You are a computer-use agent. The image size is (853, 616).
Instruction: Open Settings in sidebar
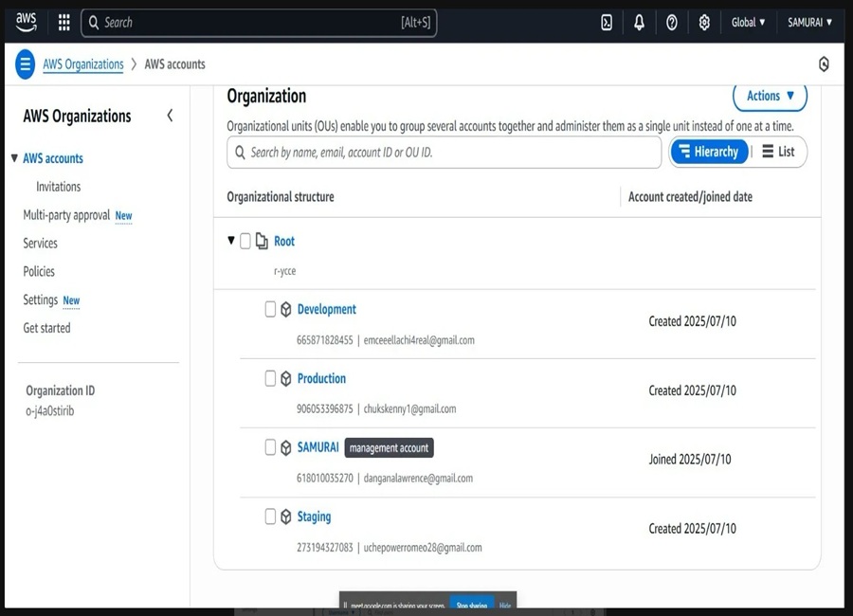tap(40, 299)
